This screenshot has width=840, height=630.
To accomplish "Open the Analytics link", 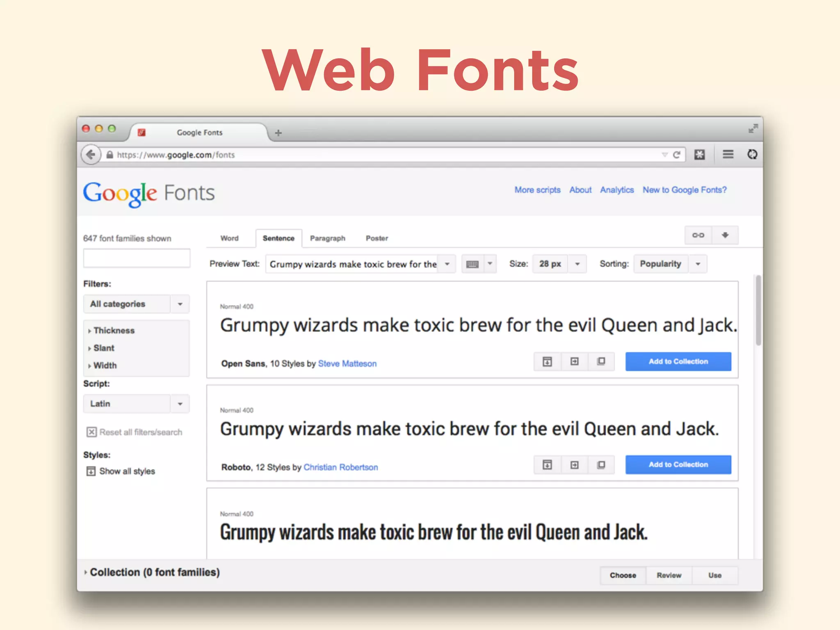I will click(617, 190).
